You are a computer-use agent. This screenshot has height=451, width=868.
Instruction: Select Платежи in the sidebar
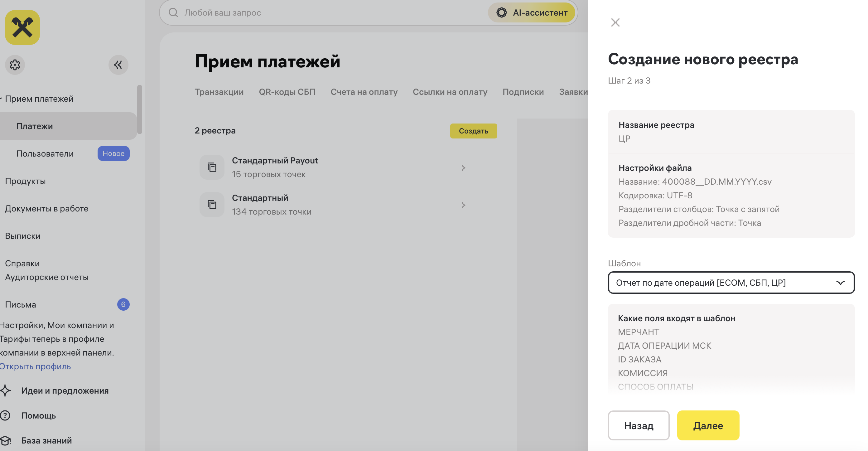pyautogui.click(x=68, y=126)
